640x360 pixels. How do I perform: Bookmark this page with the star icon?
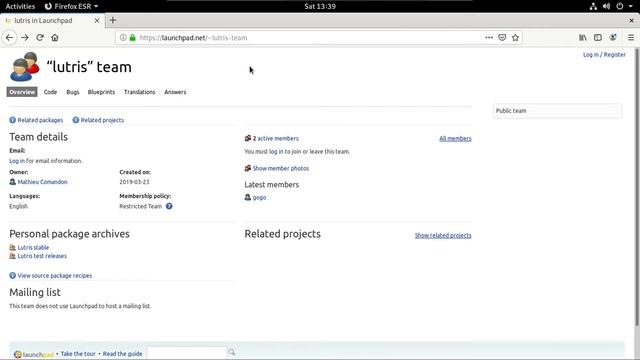tap(516, 38)
